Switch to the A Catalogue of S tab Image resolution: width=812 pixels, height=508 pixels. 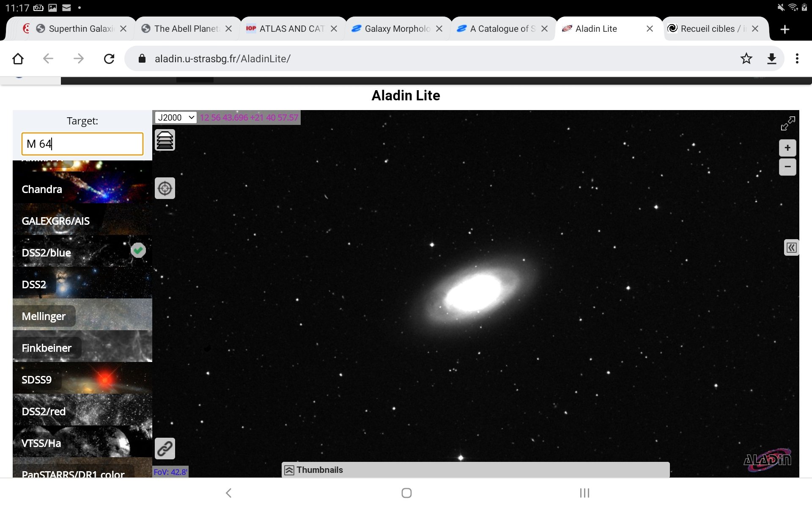502,29
